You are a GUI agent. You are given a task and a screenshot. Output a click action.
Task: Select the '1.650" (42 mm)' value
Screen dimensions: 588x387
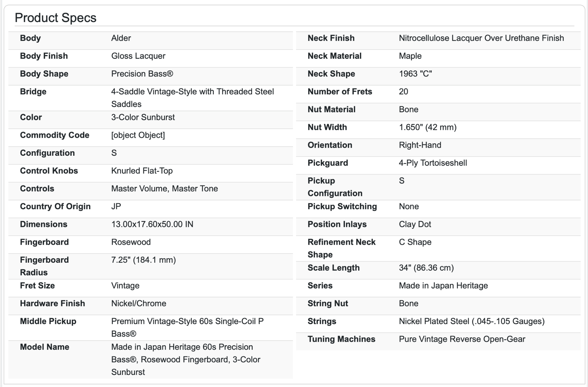point(428,127)
